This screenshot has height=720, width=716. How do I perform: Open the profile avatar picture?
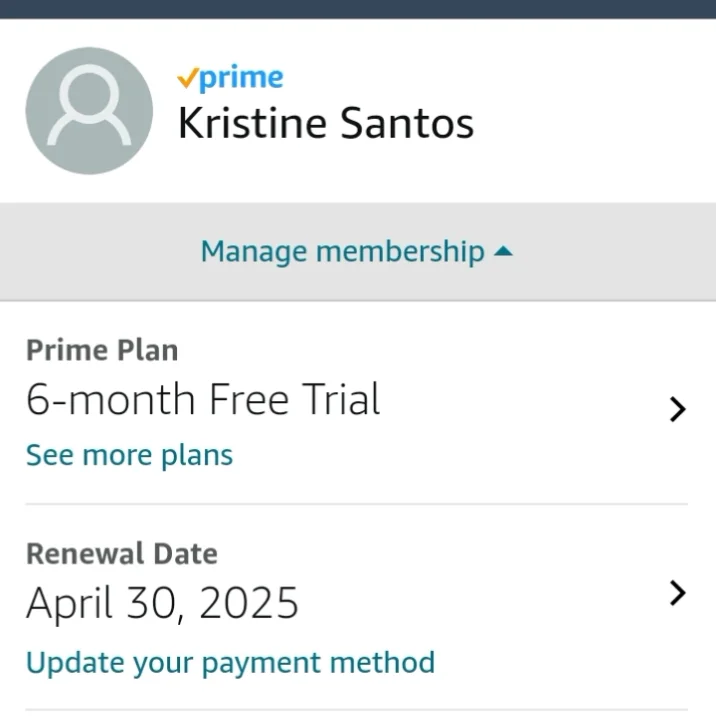(x=89, y=111)
